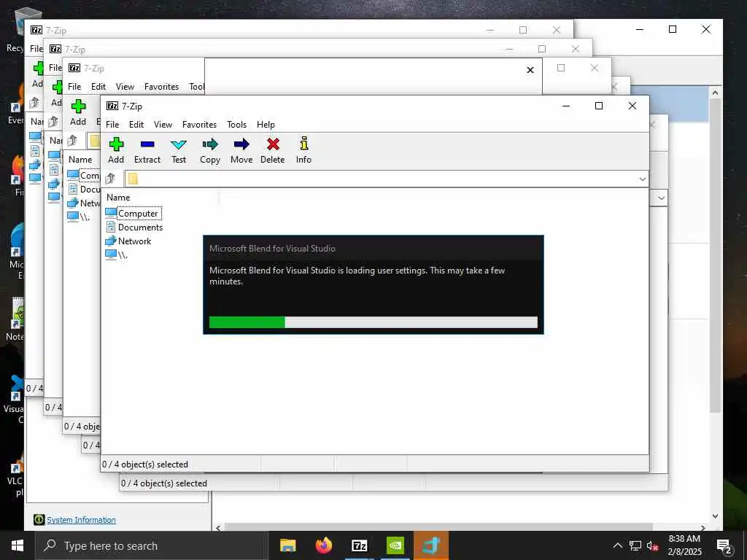Open the Tools menu

(237, 124)
